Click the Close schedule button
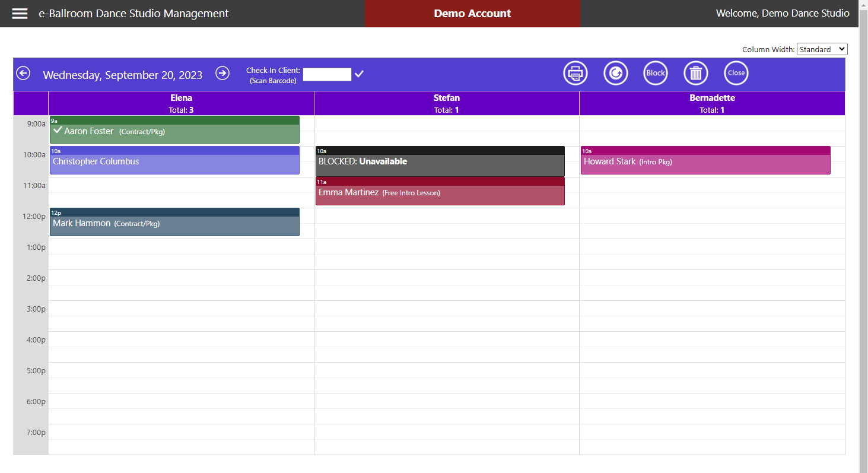The width and height of the screenshot is (868, 473). point(736,72)
